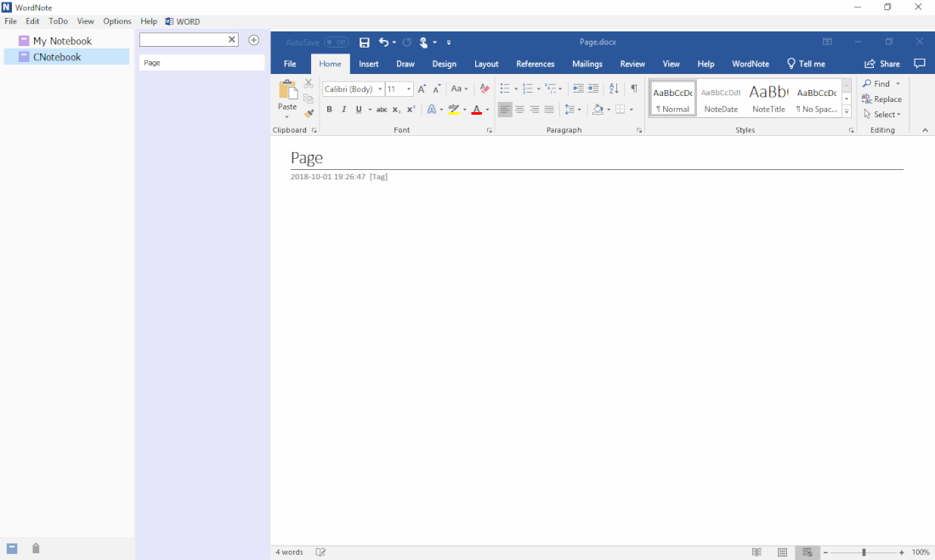Decrease paragraph indent

coord(578,89)
